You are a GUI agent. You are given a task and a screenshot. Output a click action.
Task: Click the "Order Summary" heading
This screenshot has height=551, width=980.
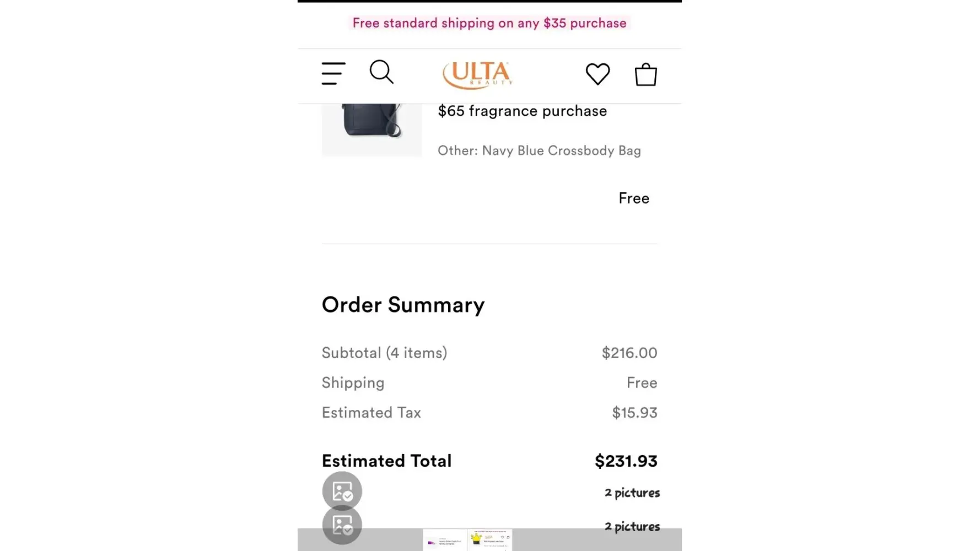(403, 305)
